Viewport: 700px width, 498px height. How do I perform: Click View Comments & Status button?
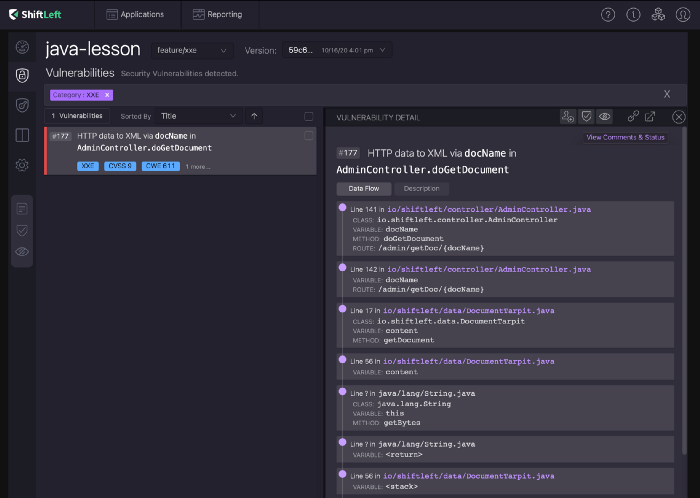(625, 137)
